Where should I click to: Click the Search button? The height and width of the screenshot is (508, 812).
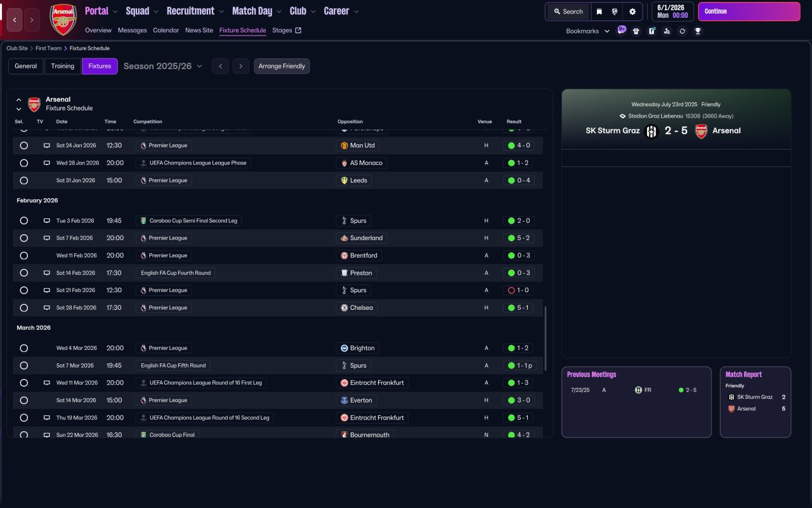point(568,11)
